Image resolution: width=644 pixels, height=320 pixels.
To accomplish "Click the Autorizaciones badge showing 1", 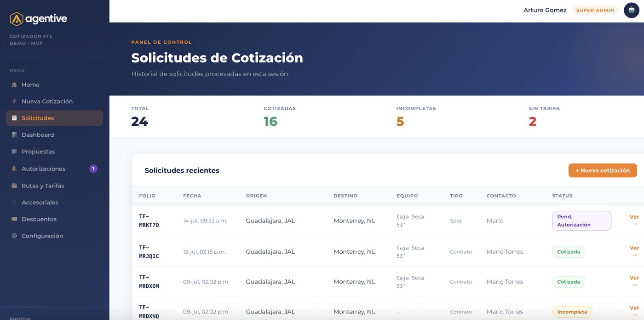I will (93, 169).
